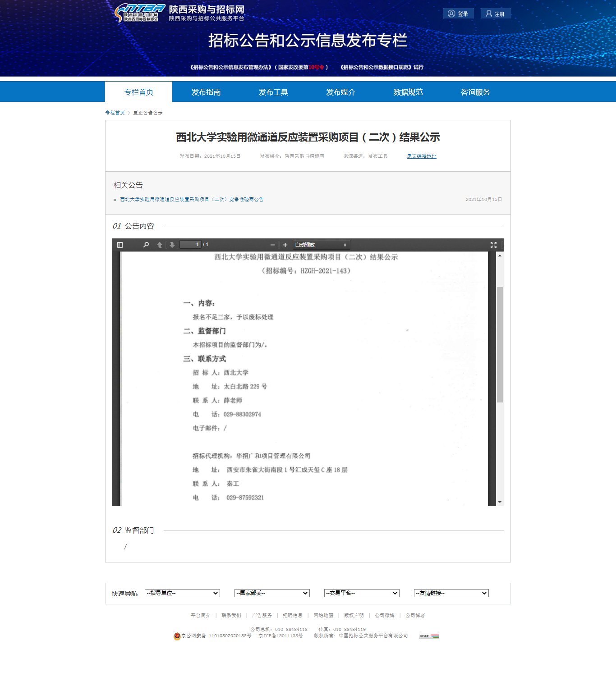Zoom in the PDF document
616x681 pixels.
click(x=285, y=245)
